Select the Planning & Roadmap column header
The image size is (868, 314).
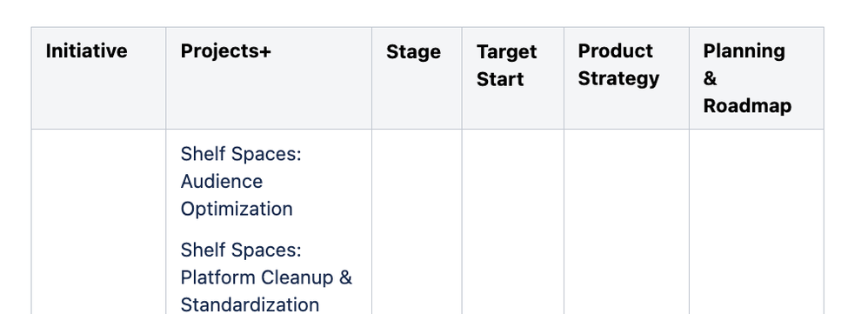click(756, 78)
